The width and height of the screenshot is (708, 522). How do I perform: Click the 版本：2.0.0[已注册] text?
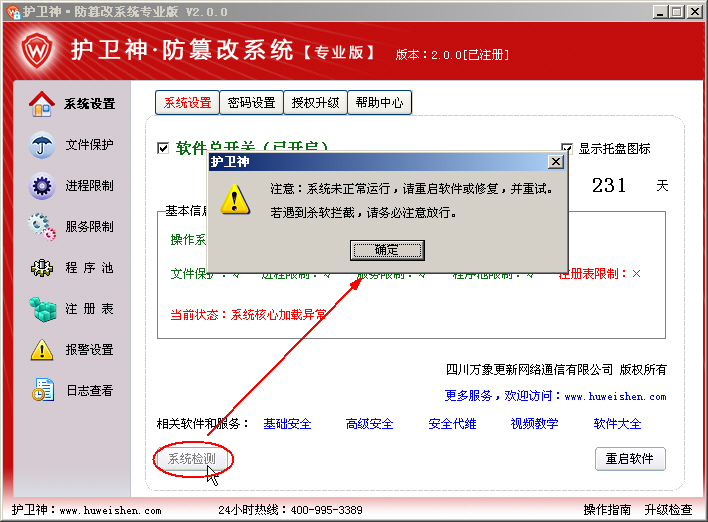(x=452, y=55)
